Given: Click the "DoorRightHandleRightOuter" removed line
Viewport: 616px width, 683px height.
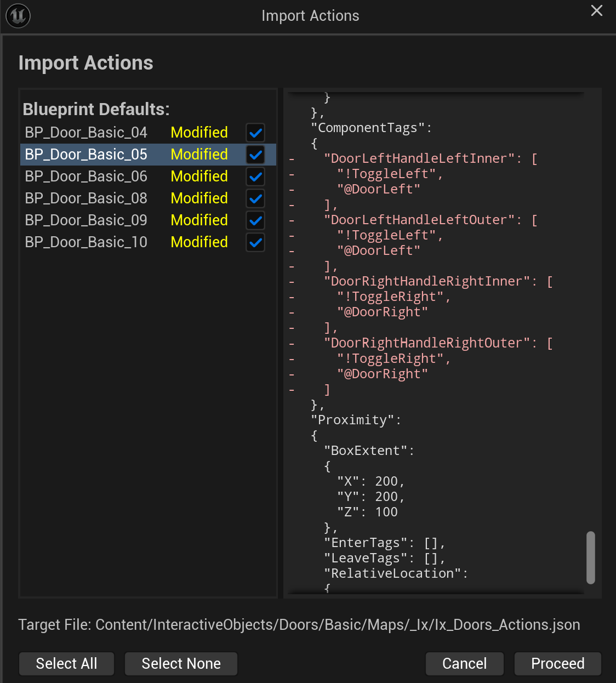Looking at the screenshot, I should [438, 343].
